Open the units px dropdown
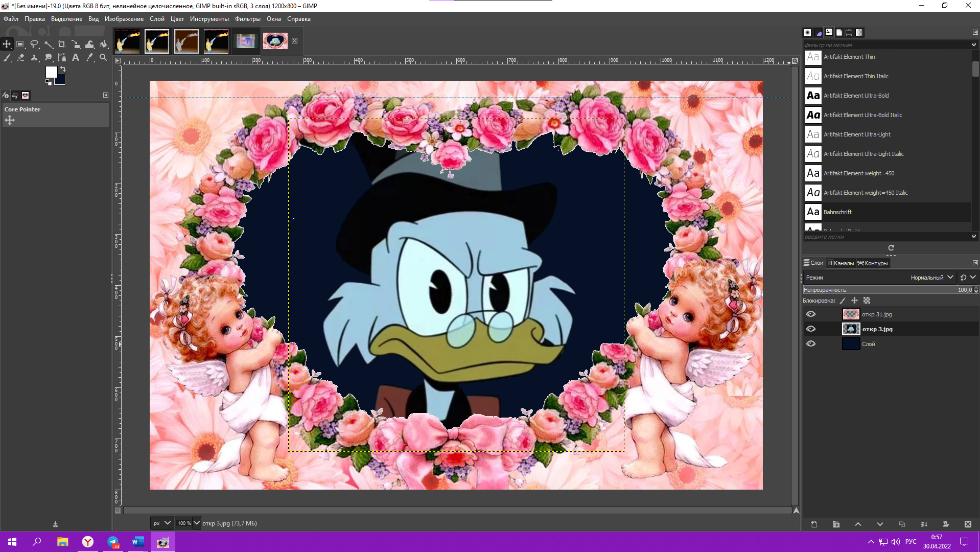Image resolution: width=980 pixels, height=552 pixels. [x=161, y=523]
